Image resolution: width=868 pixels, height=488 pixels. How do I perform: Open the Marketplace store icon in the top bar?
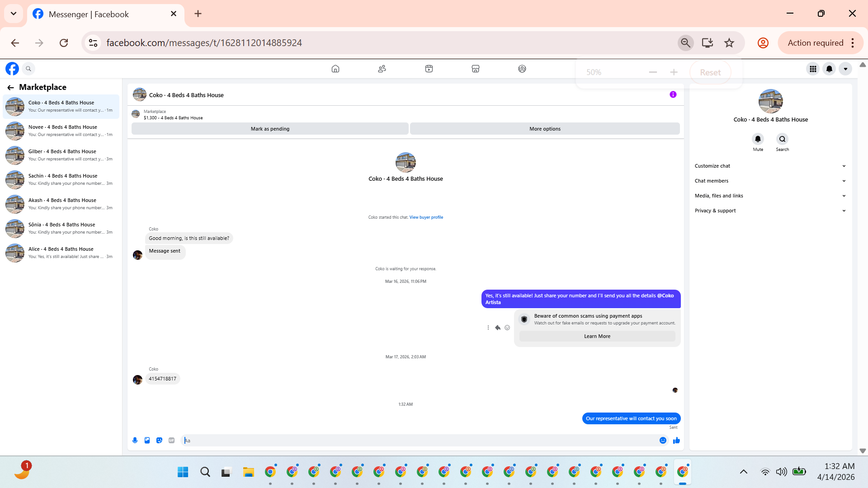point(475,69)
